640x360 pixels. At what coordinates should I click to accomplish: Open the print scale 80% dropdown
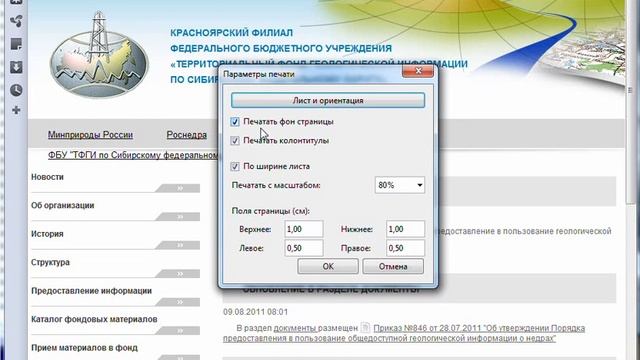point(400,185)
